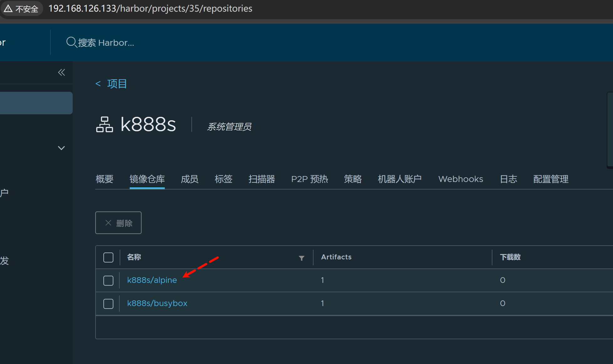Click the k888s project hierarchy icon
This screenshot has height=364, width=613.
point(104,124)
